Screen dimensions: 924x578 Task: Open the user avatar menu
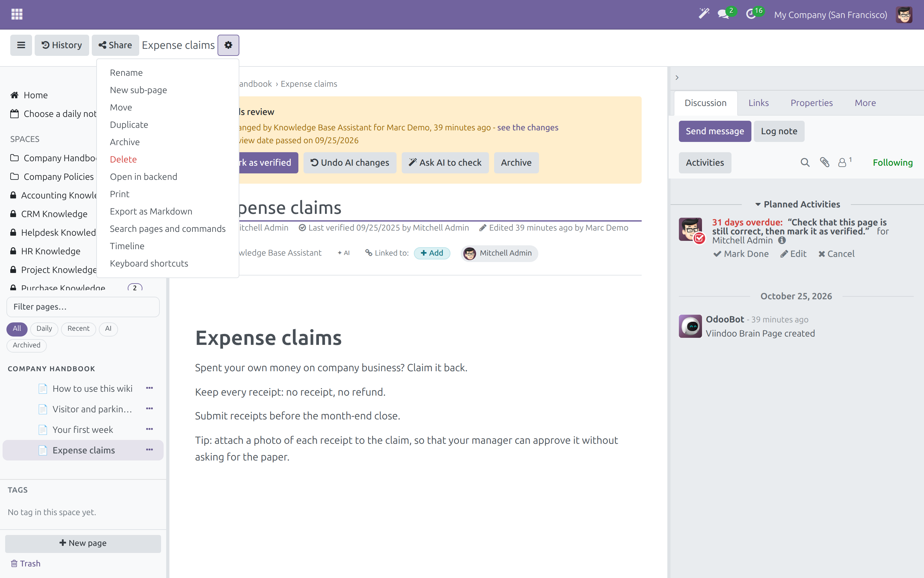[904, 14]
